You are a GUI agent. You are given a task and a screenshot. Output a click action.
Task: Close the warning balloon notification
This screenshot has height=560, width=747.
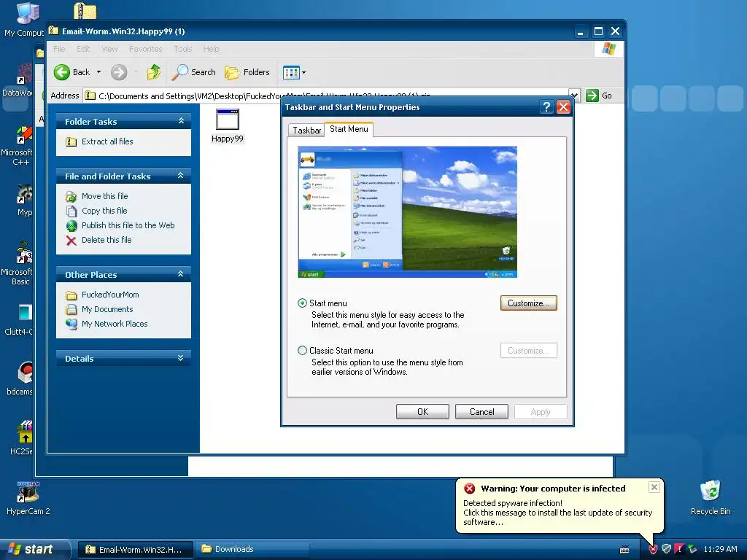[x=654, y=487]
